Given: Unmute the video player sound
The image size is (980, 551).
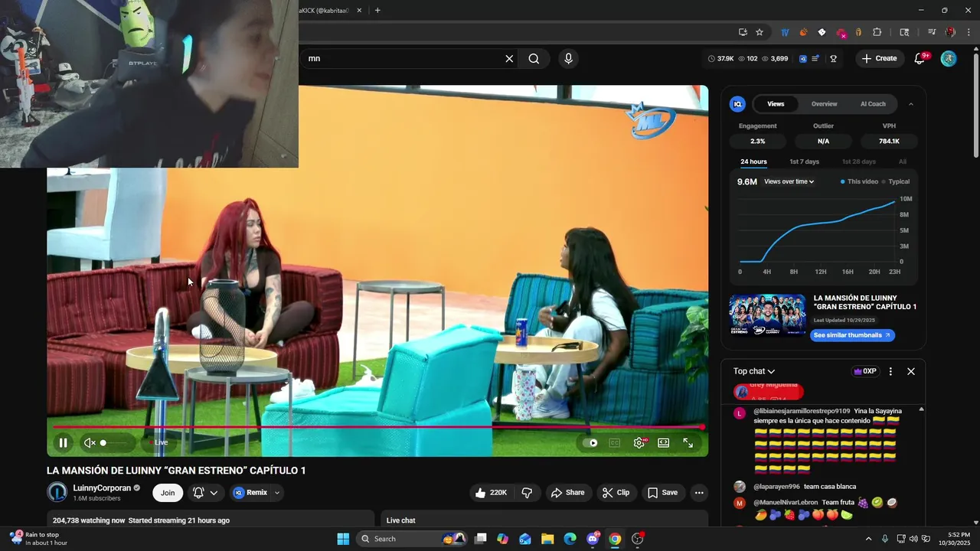Looking at the screenshot, I should (90, 442).
